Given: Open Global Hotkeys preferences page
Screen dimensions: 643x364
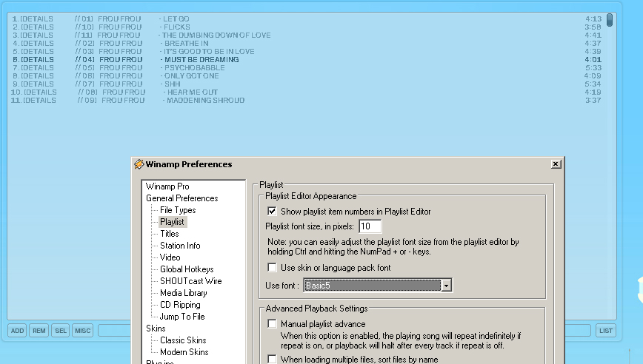Looking at the screenshot, I should [x=187, y=269].
